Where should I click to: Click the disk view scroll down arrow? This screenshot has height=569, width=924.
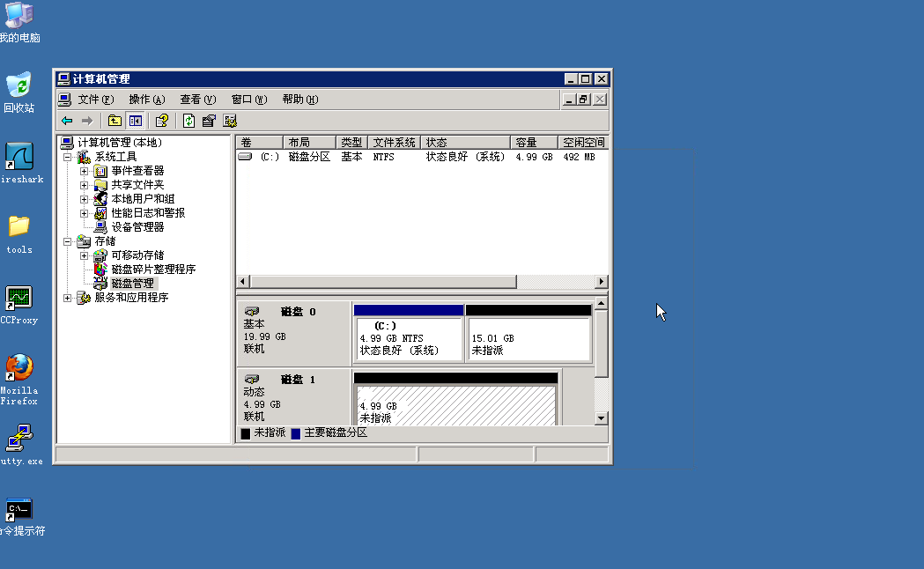point(601,418)
